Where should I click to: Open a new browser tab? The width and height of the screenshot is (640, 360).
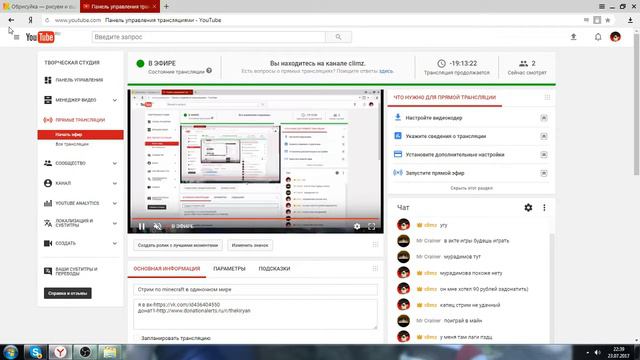[x=166, y=7]
